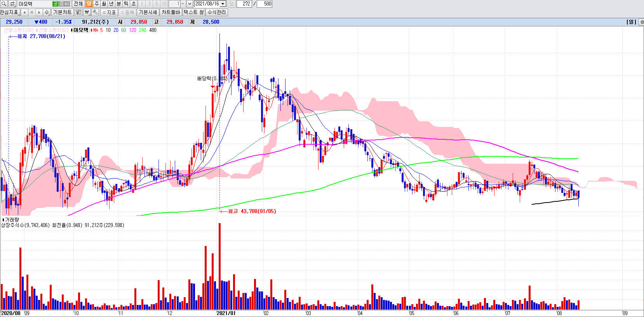Click the low price value 28,500

pos(211,22)
